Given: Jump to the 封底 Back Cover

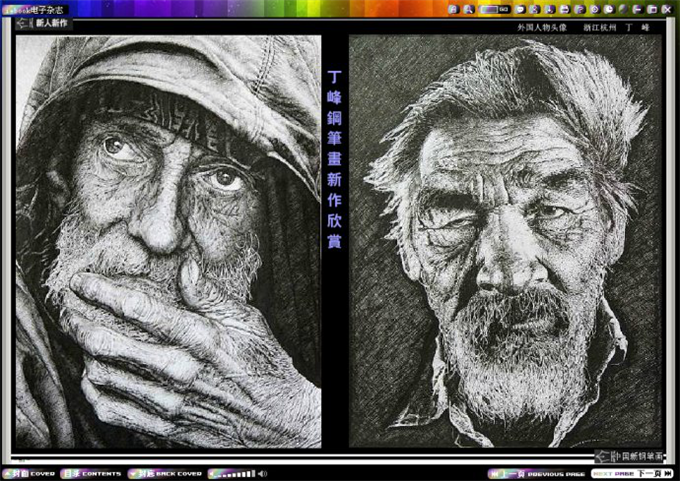Looking at the screenshot, I should 165,474.
